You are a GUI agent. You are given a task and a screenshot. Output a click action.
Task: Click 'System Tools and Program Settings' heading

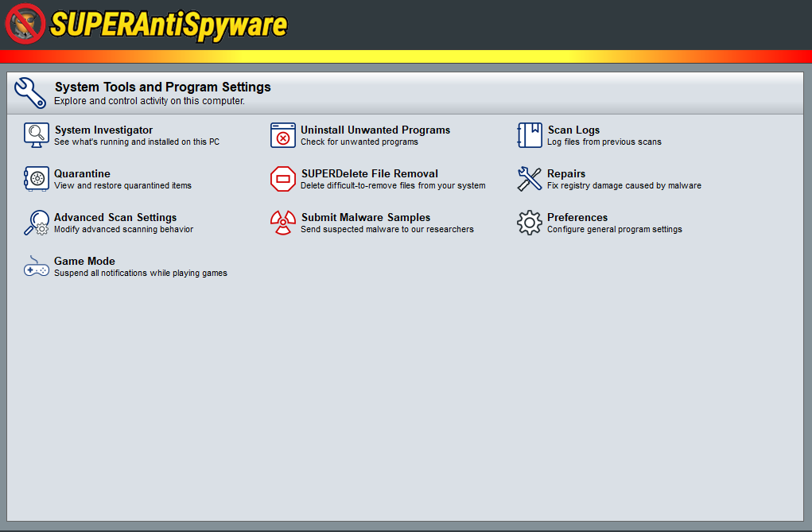162,87
